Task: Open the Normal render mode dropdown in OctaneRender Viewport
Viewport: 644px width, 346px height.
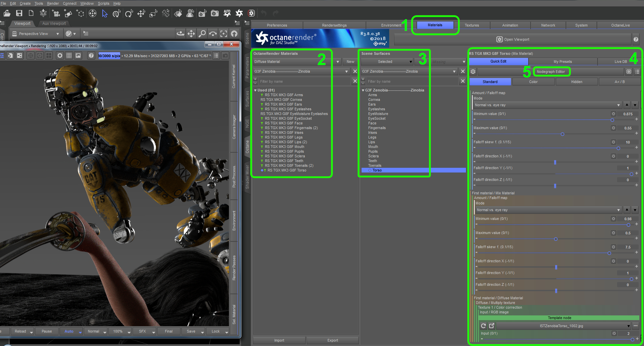Action: pos(95,332)
